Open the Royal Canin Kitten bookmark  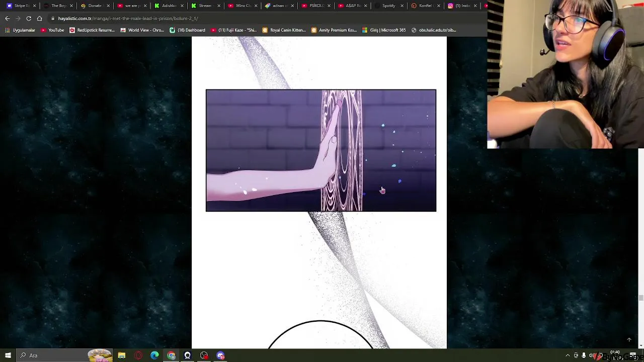point(284,30)
